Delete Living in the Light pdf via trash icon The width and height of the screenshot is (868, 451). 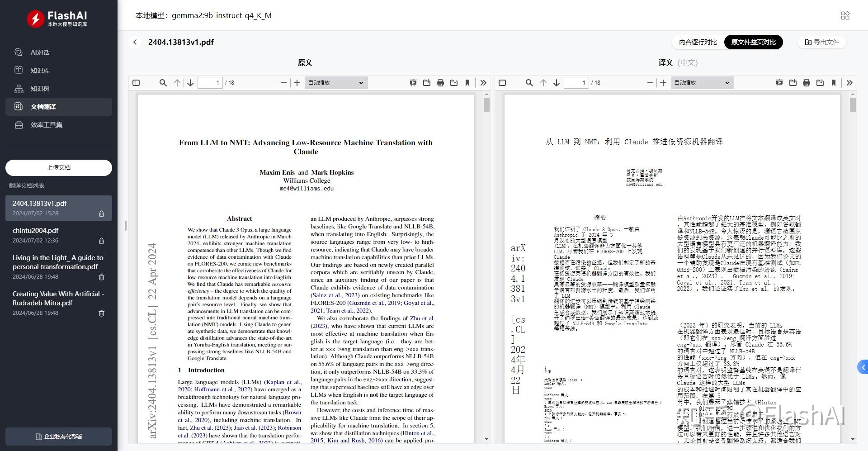pyautogui.click(x=101, y=277)
